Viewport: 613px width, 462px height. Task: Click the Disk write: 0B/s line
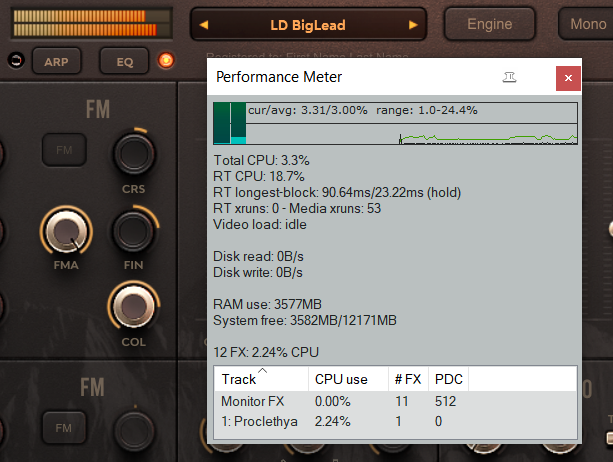point(258,273)
